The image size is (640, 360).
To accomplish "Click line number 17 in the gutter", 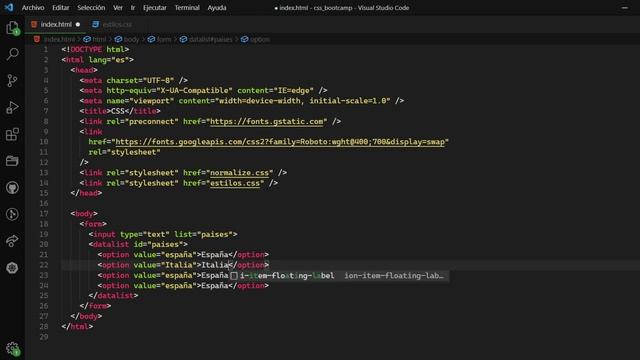I will point(44,213).
